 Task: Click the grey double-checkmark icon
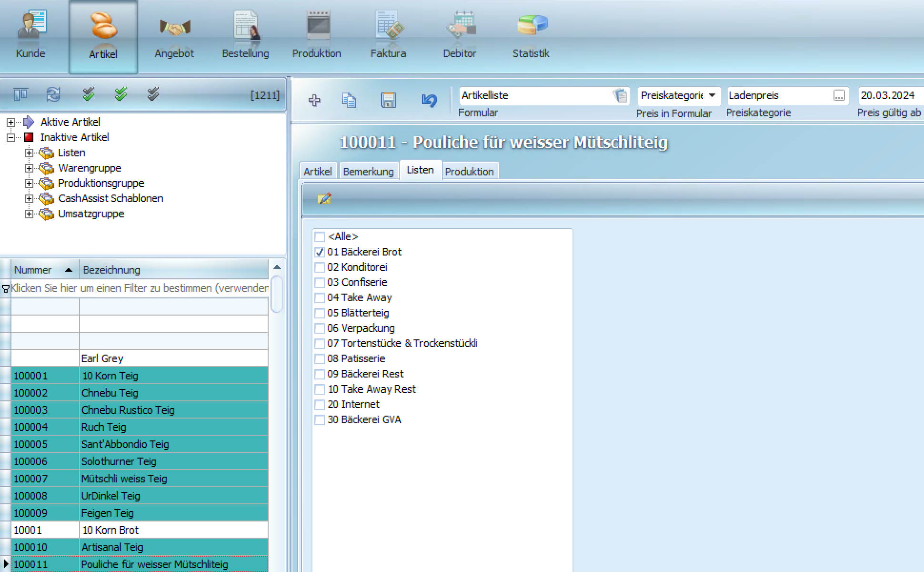(x=153, y=94)
